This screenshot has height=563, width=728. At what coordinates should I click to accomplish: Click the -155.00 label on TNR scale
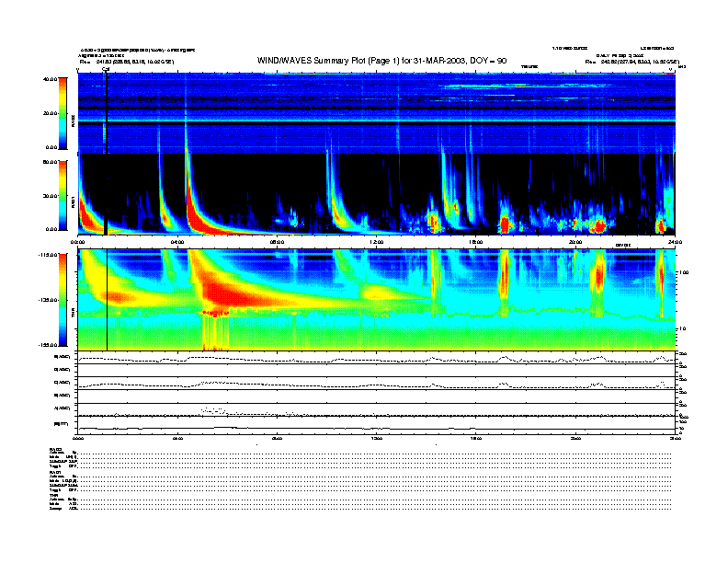pos(49,345)
